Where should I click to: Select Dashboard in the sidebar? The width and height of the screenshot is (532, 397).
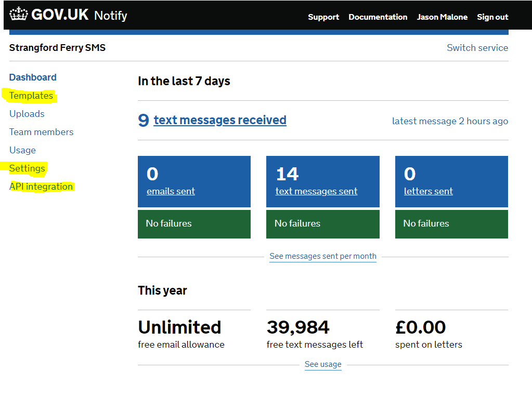[x=32, y=77]
